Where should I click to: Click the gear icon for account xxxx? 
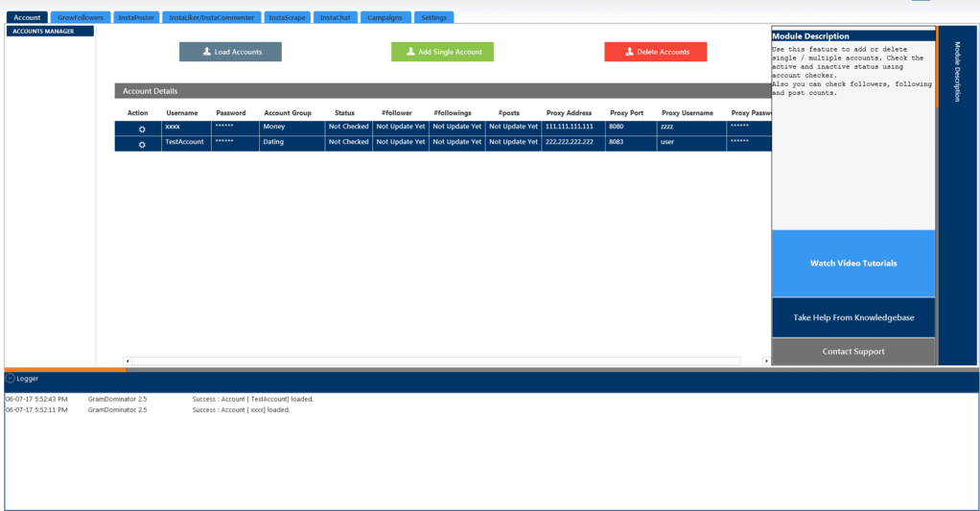click(142, 128)
